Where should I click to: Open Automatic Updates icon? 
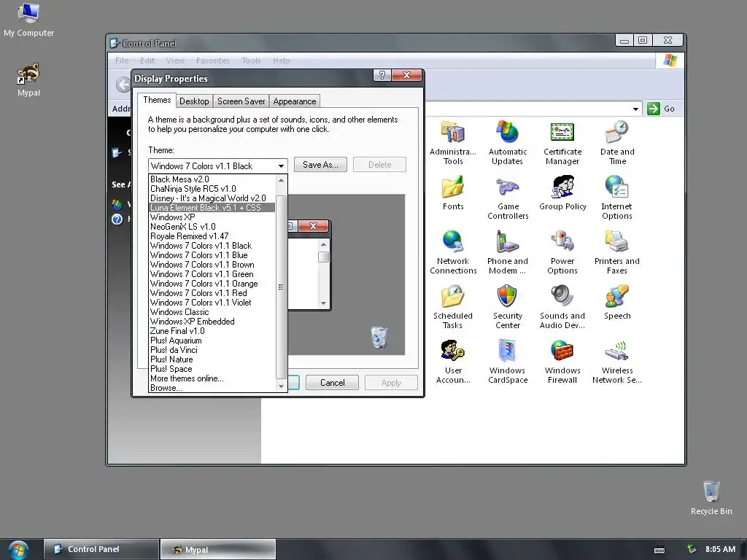point(508,133)
